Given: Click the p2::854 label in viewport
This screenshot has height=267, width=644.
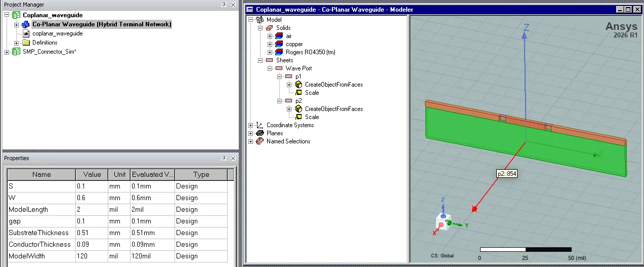Looking at the screenshot, I should coord(506,173).
